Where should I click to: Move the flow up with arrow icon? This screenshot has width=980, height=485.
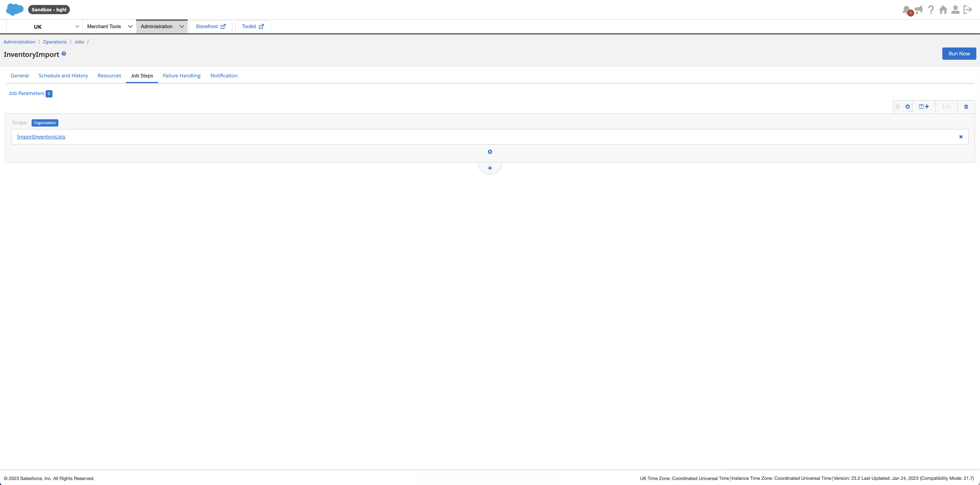[x=898, y=107]
